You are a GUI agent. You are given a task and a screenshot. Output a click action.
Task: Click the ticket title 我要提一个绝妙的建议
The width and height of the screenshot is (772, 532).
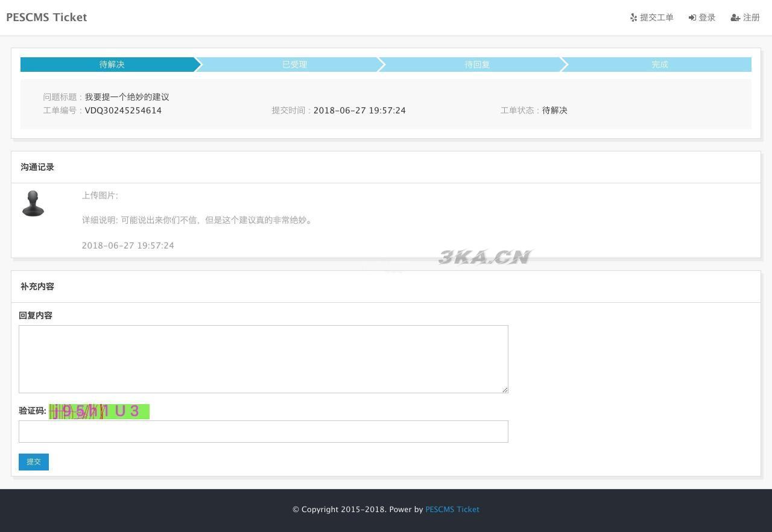(127, 97)
